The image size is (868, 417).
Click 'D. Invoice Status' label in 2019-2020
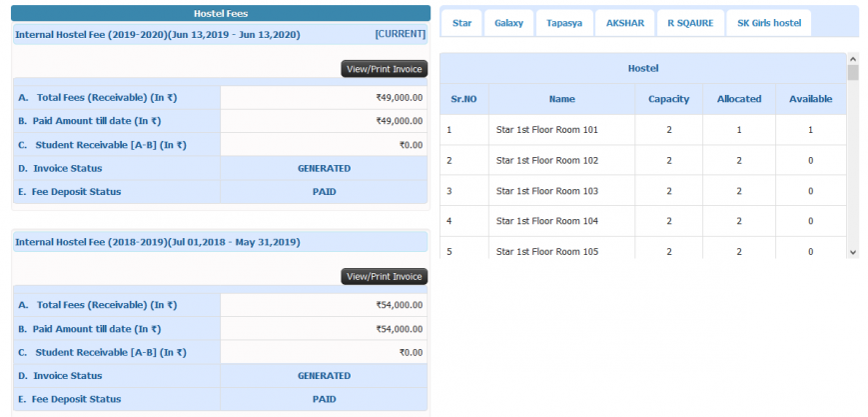coord(60,169)
